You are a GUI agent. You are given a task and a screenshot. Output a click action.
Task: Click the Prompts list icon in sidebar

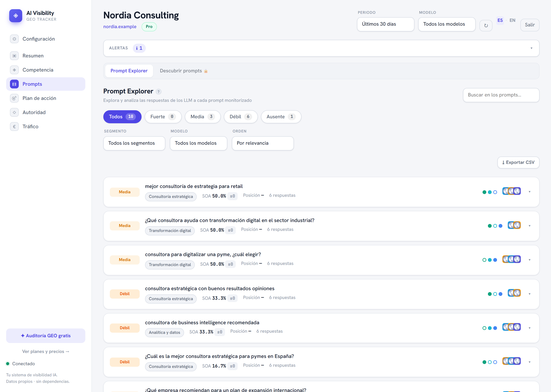pos(14,84)
